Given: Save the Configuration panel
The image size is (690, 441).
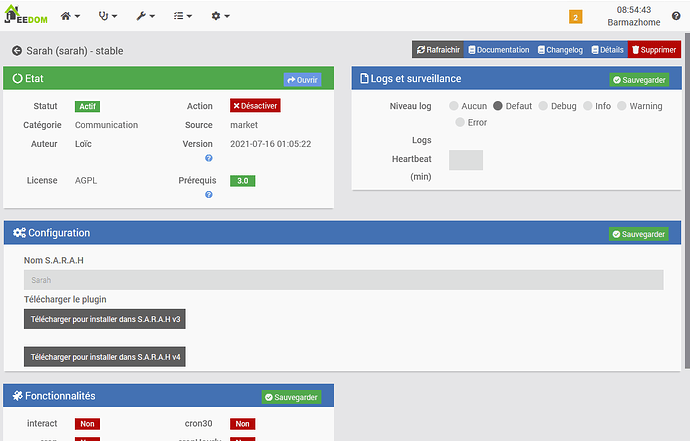Looking at the screenshot, I should 639,234.
